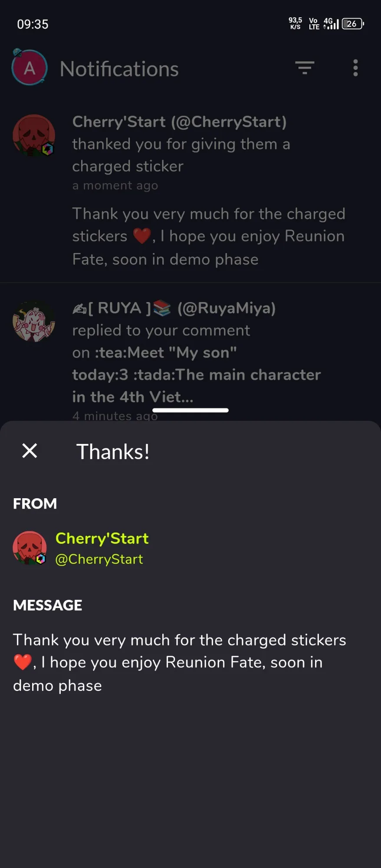Close the Thanks! bottom sheet

click(x=30, y=451)
